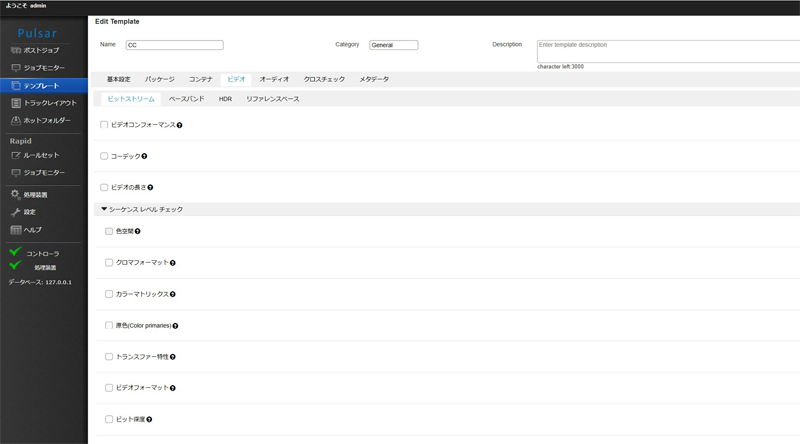The image size is (800, 444).
Task: Click info icon beside カラーマトリックス
Action: 172,294
